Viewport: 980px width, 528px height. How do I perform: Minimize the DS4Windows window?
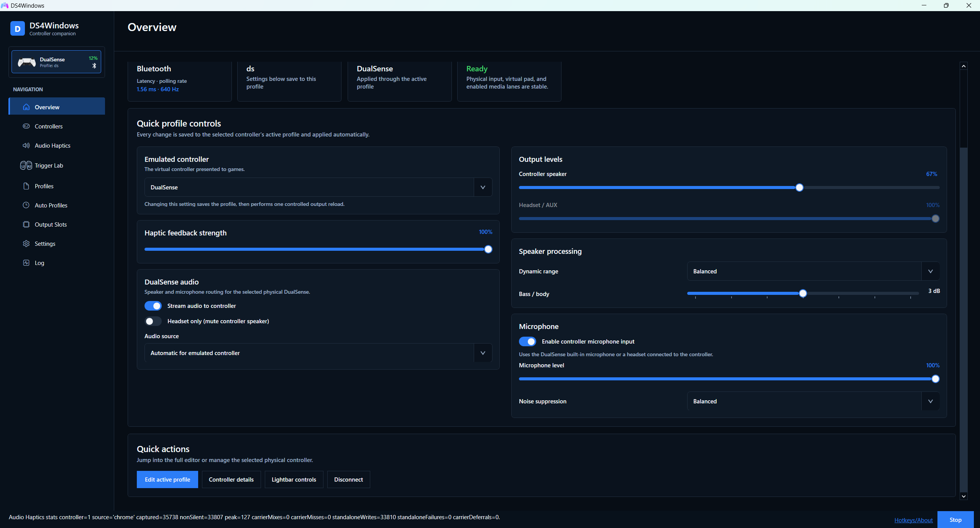coord(924,5)
